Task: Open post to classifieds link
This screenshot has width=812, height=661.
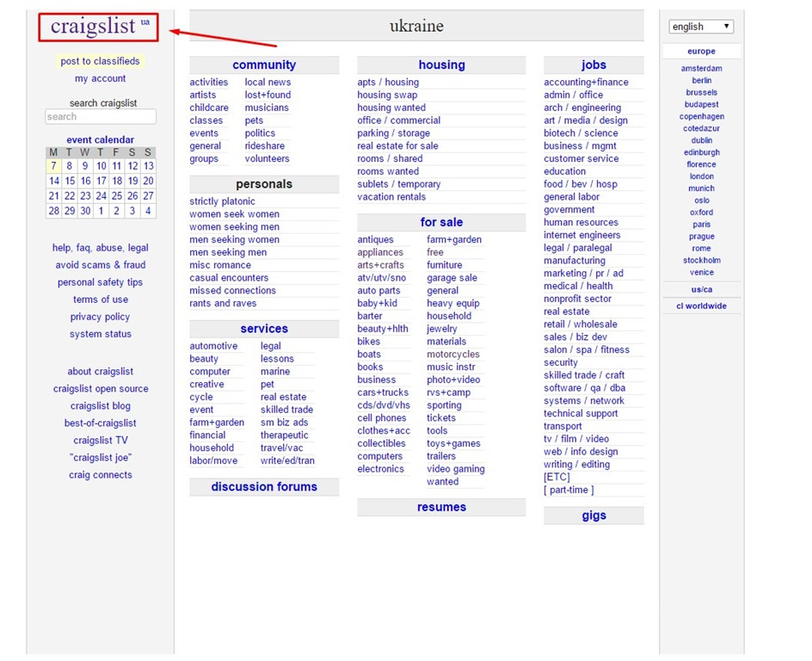Action: (100, 61)
